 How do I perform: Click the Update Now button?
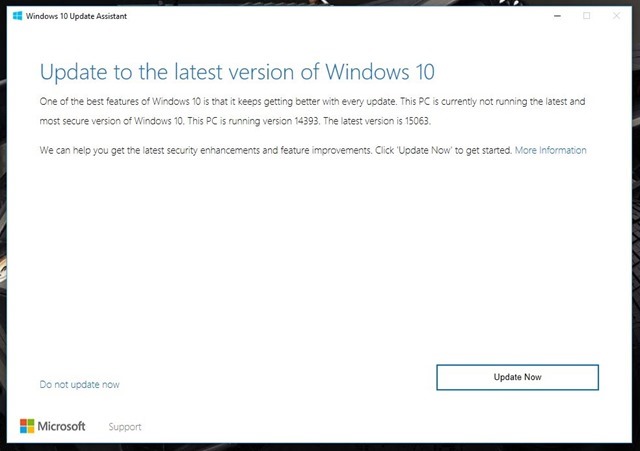517,377
